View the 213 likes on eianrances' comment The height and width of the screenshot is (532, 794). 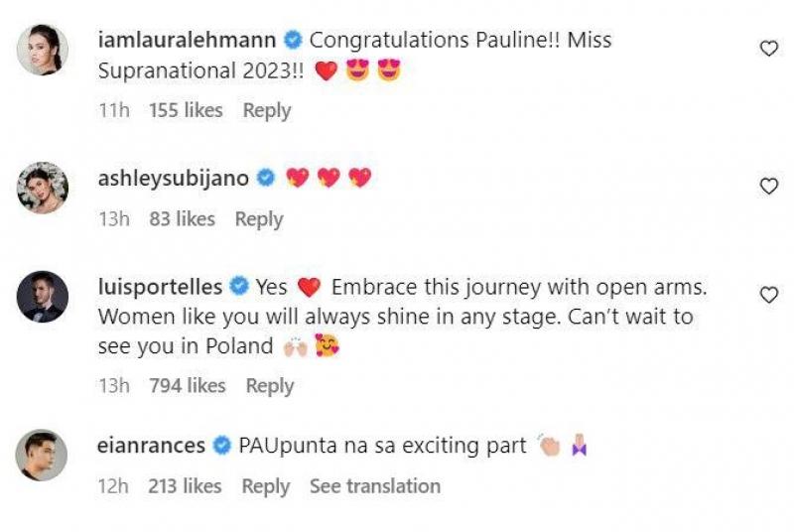point(185,486)
